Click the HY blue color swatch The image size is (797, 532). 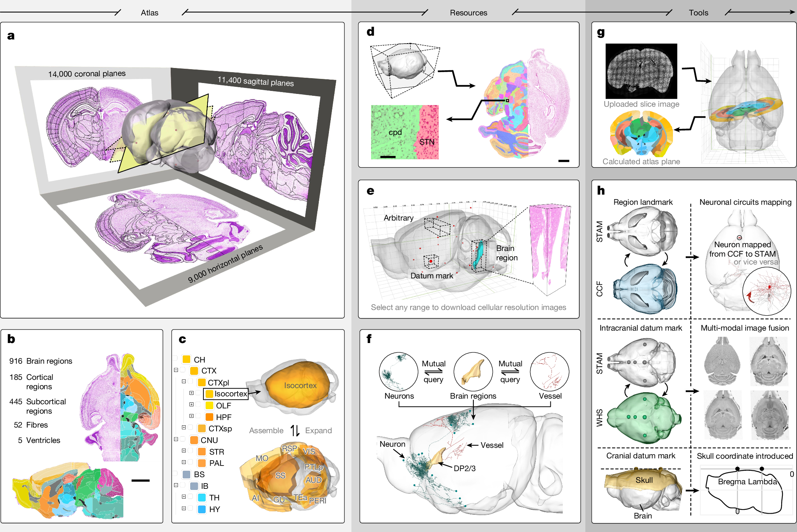tap(202, 509)
